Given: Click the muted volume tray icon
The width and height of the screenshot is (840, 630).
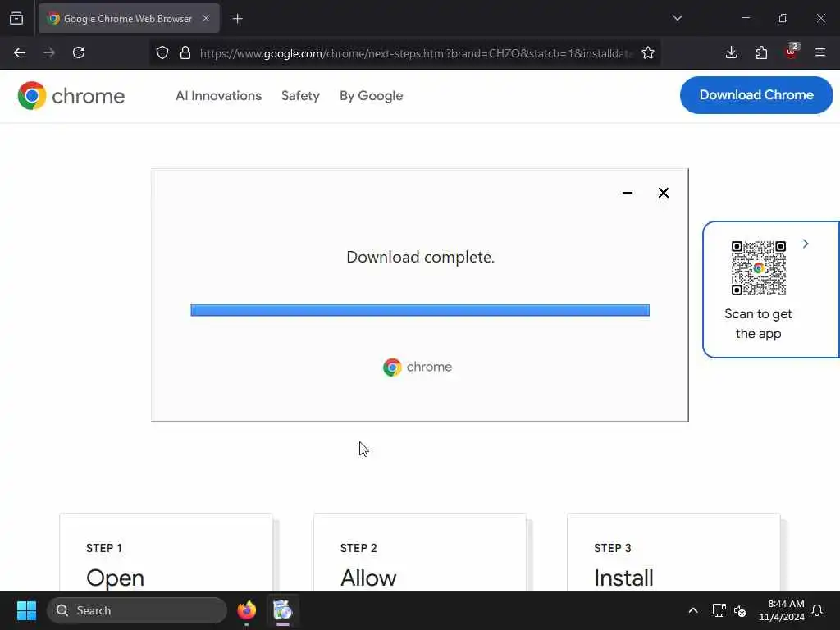Looking at the screenshot, I should [x=740, y=610].
